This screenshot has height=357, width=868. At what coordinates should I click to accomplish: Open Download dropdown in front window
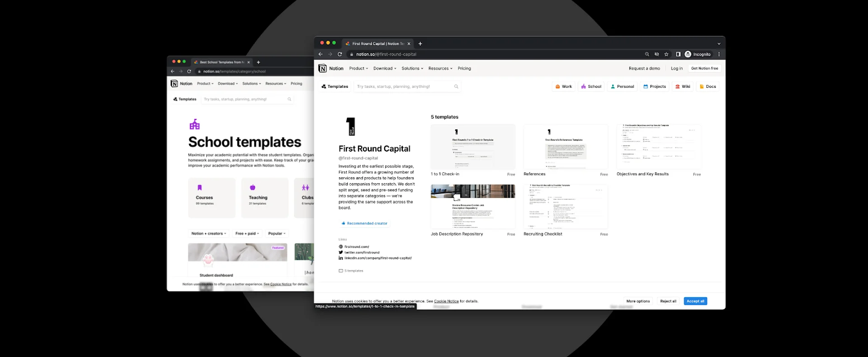pos(385,68)
